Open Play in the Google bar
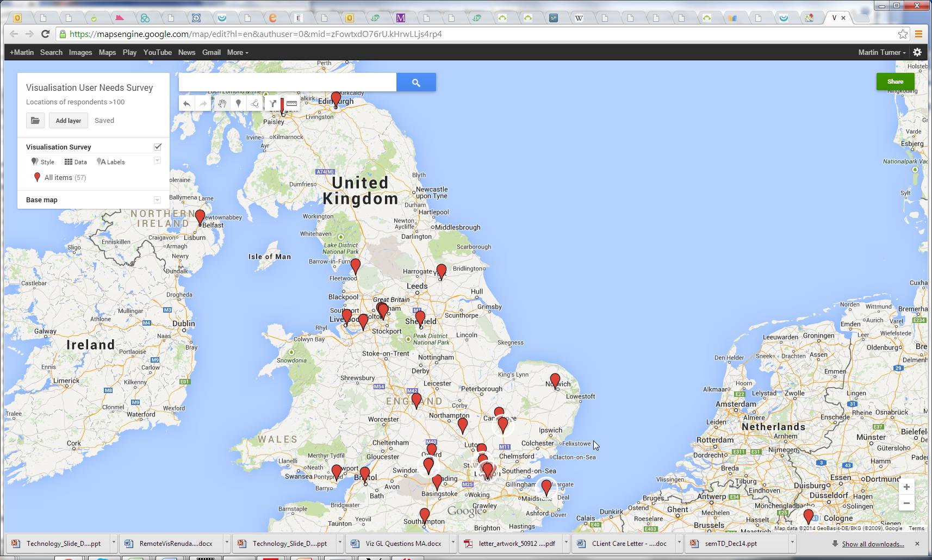 tap(129, 52)
